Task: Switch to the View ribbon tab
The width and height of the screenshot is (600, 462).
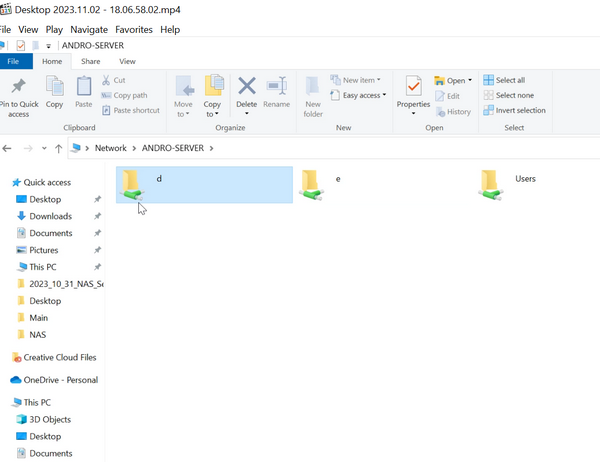Action: coord(127,61)
